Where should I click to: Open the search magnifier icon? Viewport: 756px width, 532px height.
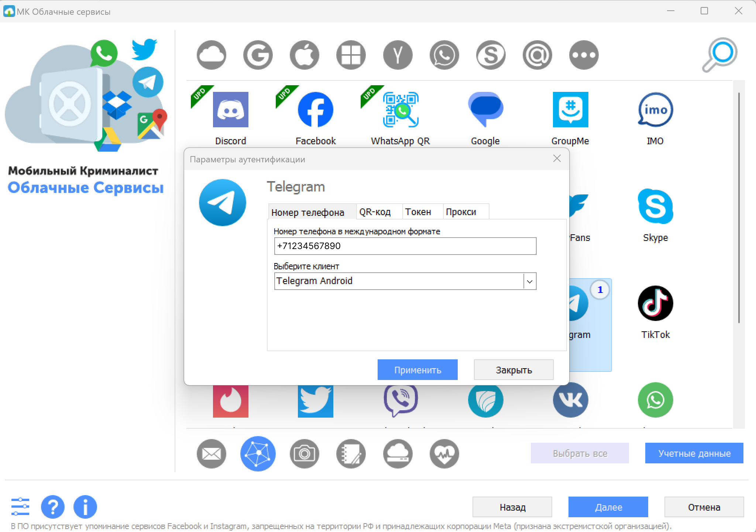719,55
